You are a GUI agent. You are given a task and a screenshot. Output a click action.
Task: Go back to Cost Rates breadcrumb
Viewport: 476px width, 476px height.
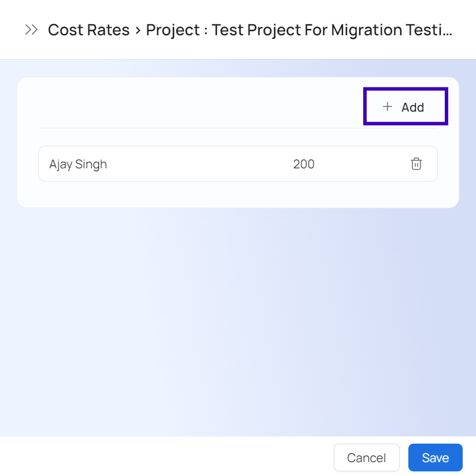[88, 30]
